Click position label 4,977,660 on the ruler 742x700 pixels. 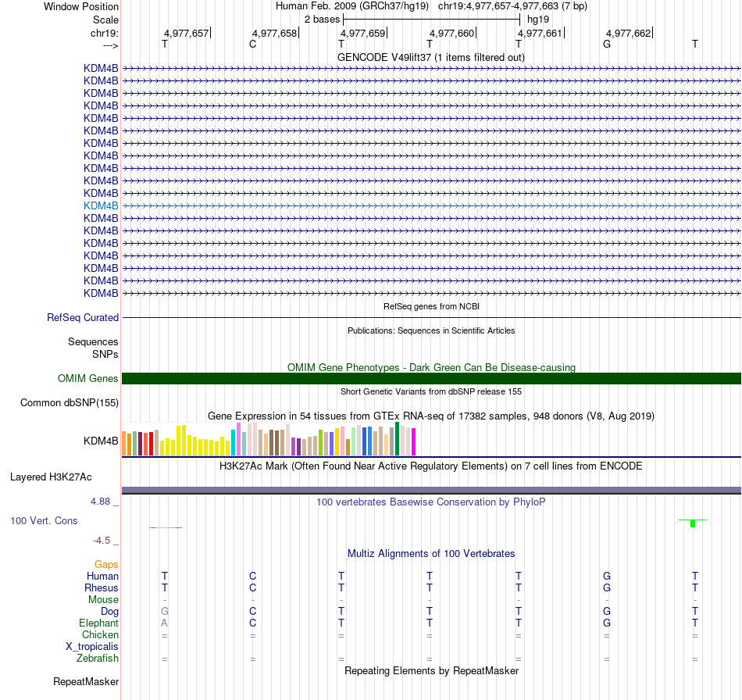(x=451, y=33)
